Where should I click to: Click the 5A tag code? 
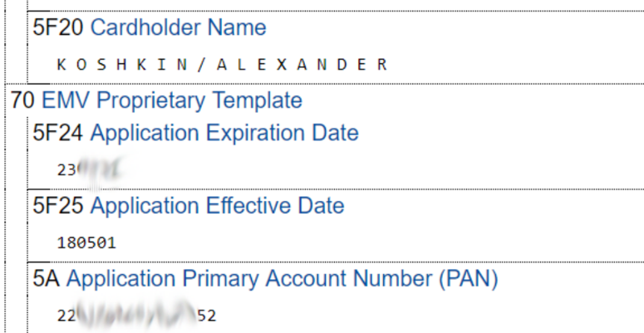pyautogui.click(x=46, y=279)
